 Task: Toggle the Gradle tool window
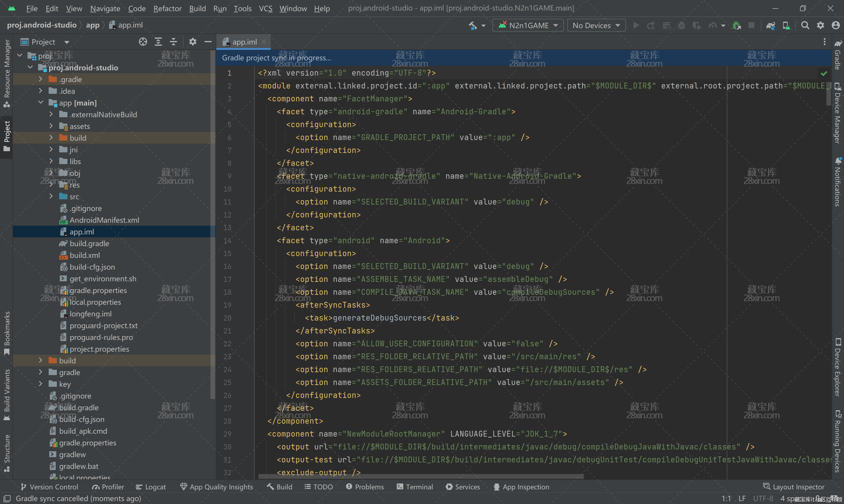click(x=838, y=55)
